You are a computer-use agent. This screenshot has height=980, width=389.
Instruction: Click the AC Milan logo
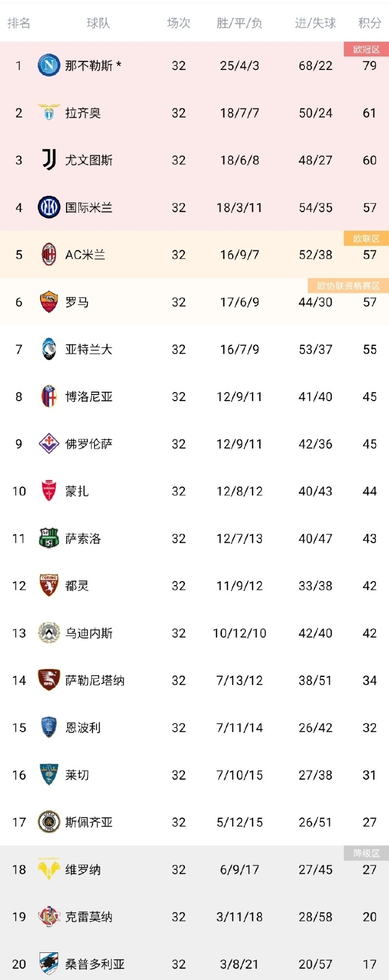click(x=48, y=254)
